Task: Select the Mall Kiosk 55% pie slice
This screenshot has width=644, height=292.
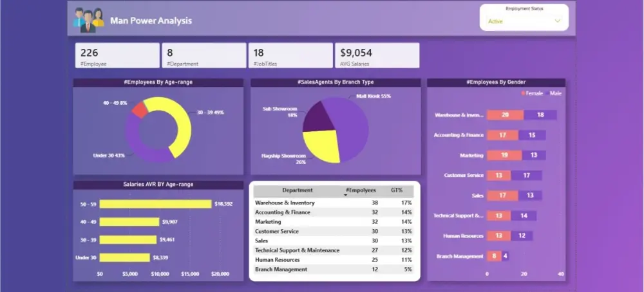Action: coord(351,129)
